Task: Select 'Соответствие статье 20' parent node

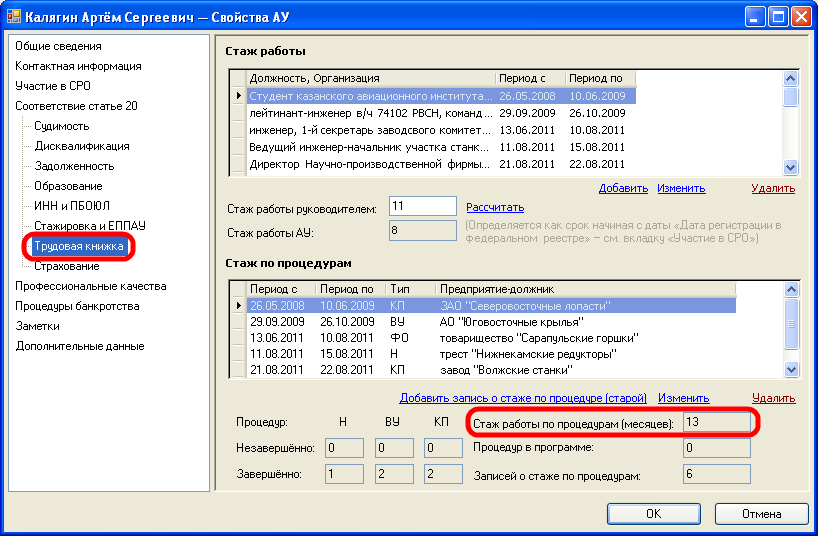Action: pyautogui.click(x=76, y=106)
